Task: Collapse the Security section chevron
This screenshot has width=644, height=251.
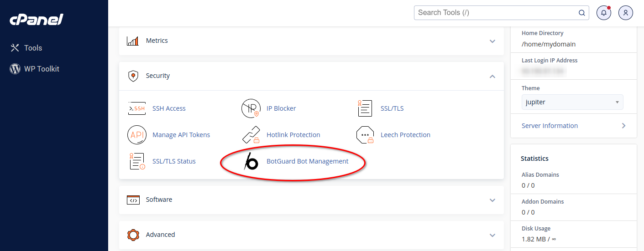Action: coord(492,76)
